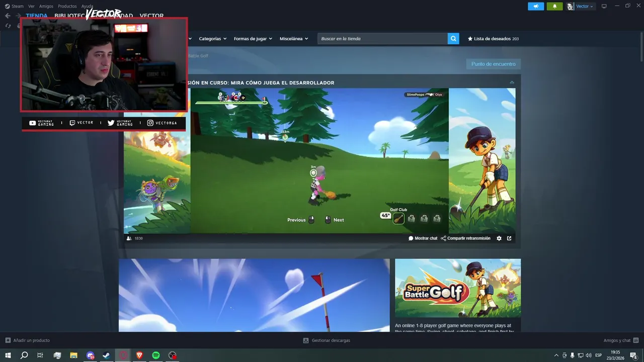This screenshot has width=644, height=362.
Task: Click Next in the broadcast video
Action: (335, 220)
